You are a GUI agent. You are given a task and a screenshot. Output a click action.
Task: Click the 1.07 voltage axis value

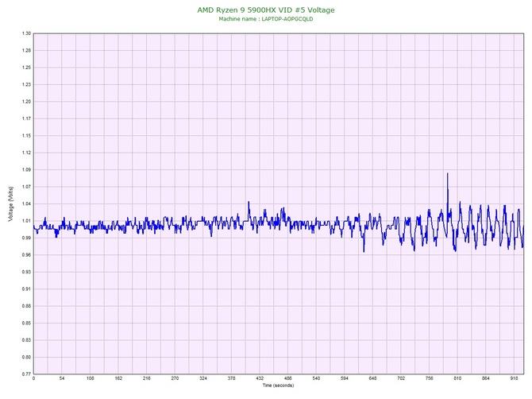[26, 187]
